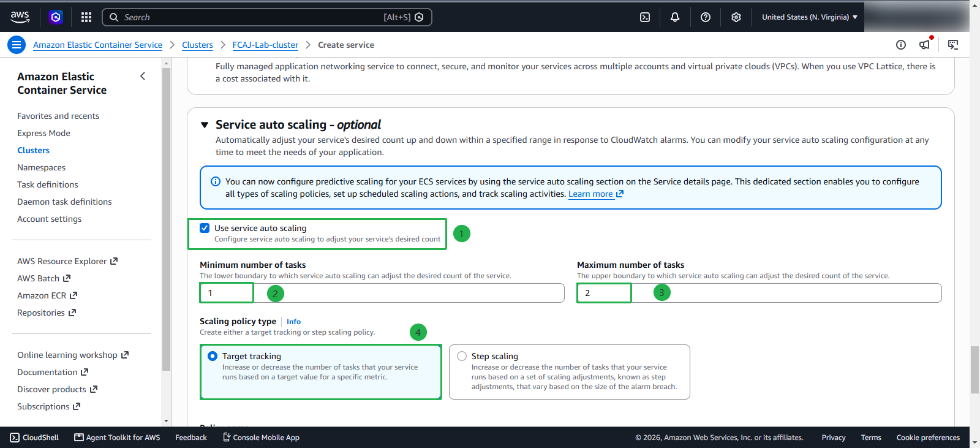
Task: Open CloudShell in the footer
Action: point(34,438)
